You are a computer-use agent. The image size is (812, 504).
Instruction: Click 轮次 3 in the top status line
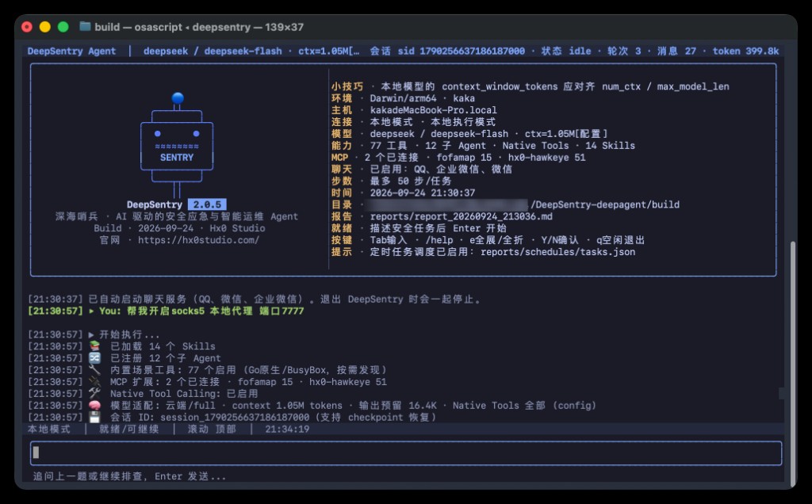[624, 52]
